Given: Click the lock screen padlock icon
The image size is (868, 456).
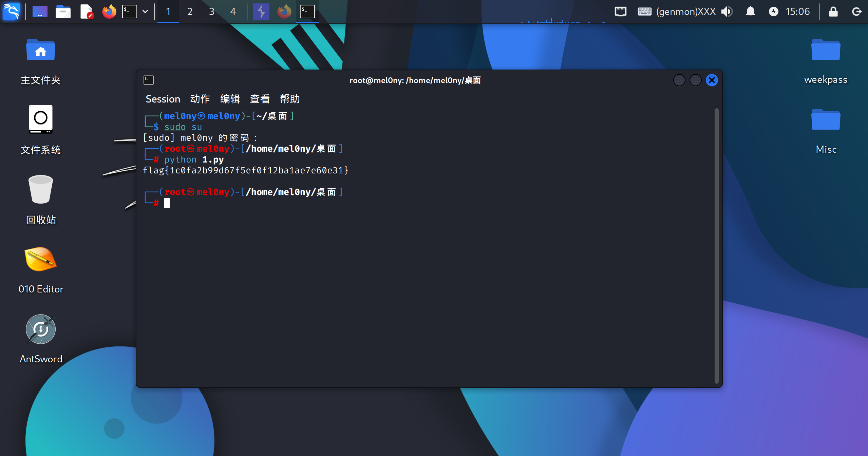Looking at the screenshot, I should (833, 12).
